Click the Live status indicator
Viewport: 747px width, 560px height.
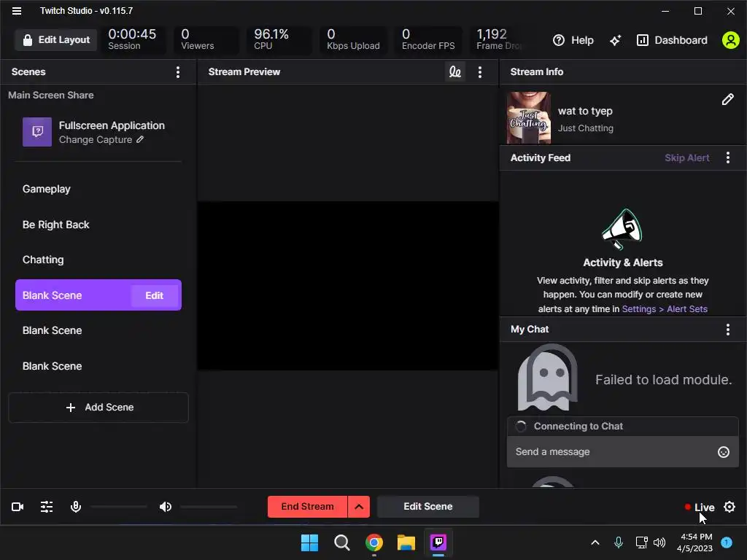point(700,507)
